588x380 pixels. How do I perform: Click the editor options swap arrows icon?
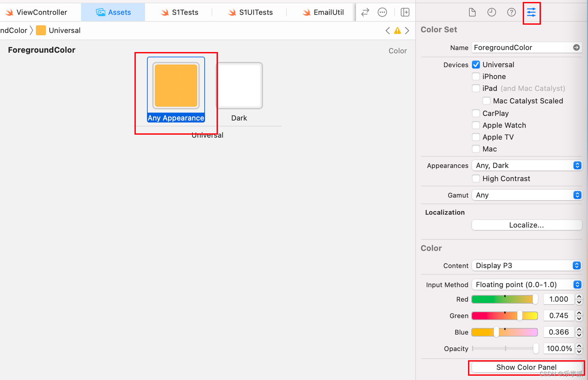(x=365, y=13)
